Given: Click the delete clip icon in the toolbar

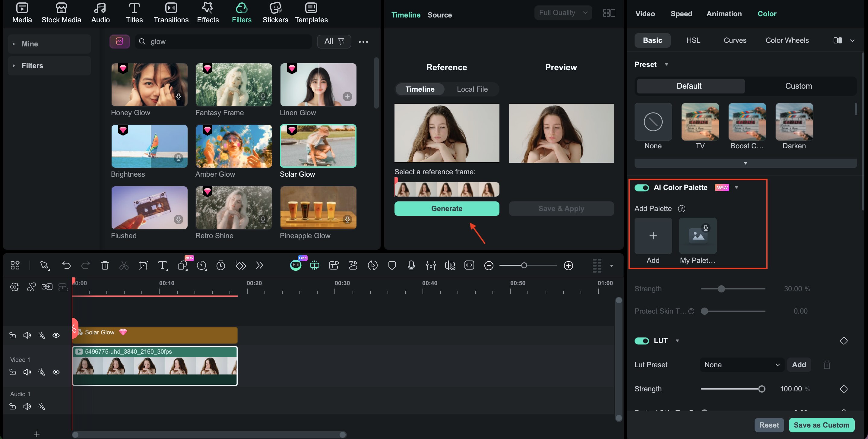Looking at the screenshot, I should point(105,265).
